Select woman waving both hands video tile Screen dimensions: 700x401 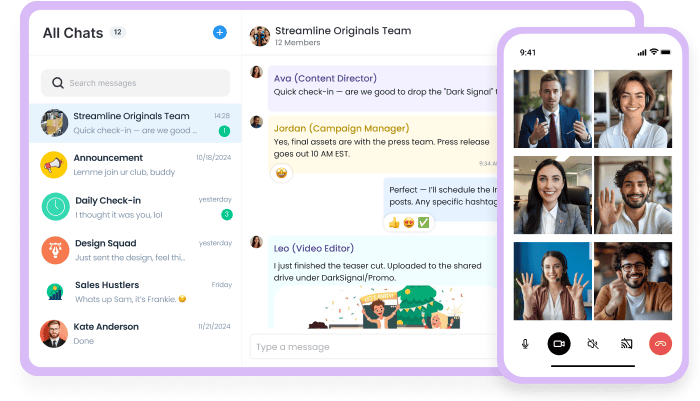tap(553, 281)
